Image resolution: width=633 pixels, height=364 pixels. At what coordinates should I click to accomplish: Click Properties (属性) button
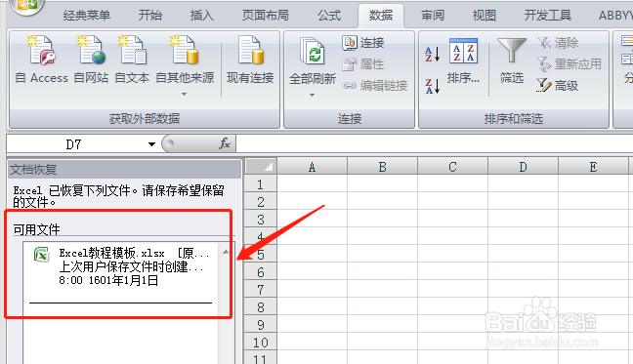click(x=363, y=64)
